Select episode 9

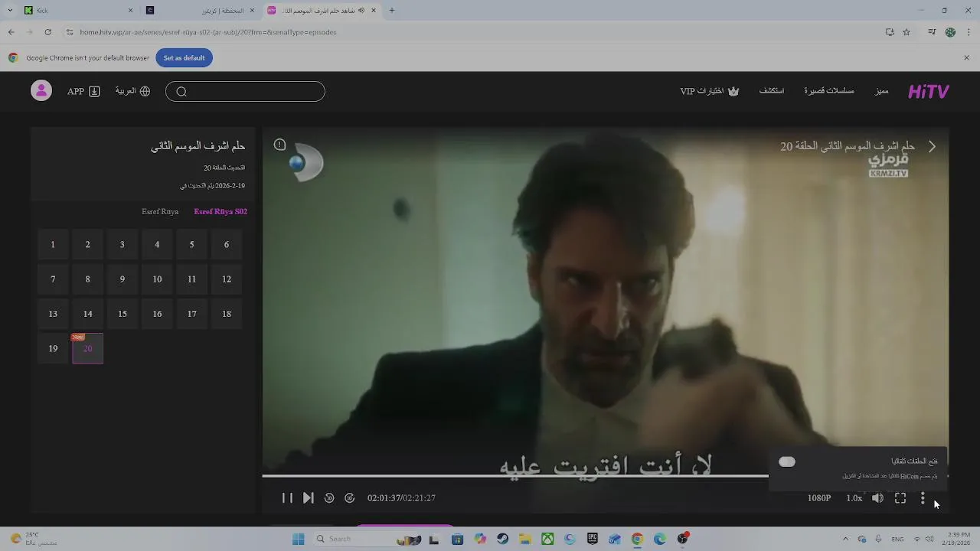tap(122, 279)
